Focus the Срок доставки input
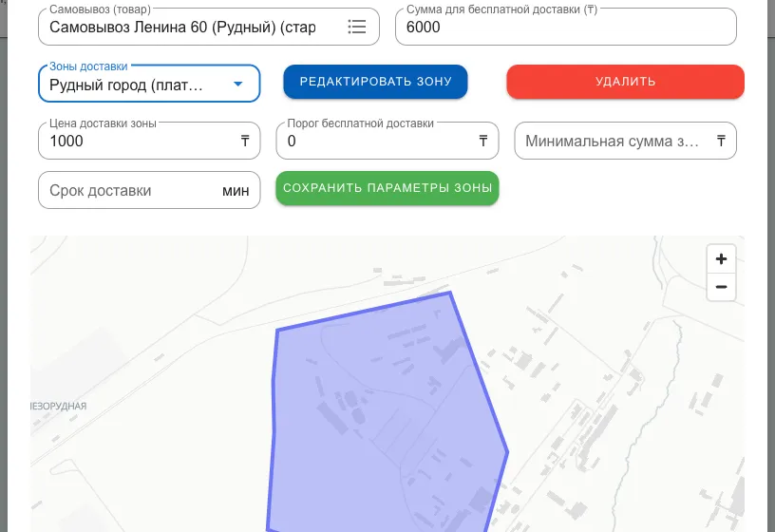 (x=149, y=190)
